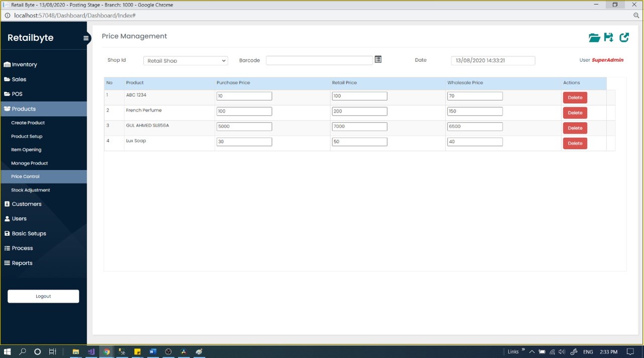Click the save icon with down arrow
644x358 pixels.
[x=609, y=37]
